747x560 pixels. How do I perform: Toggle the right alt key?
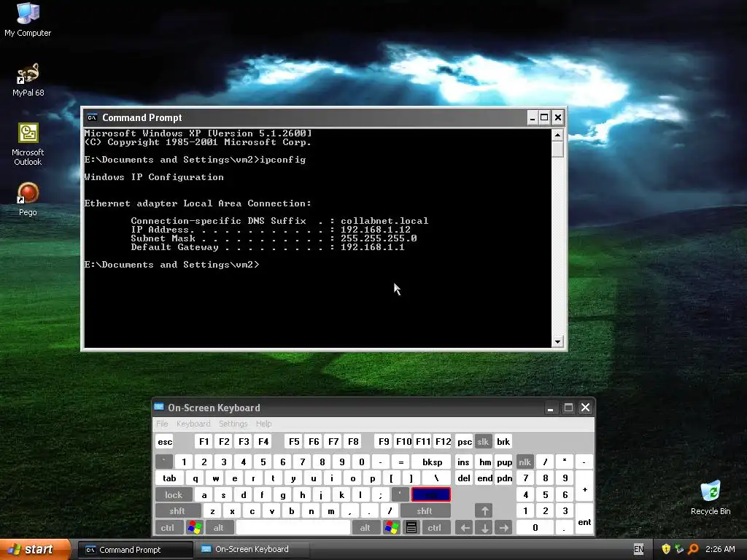coord(365,528)
